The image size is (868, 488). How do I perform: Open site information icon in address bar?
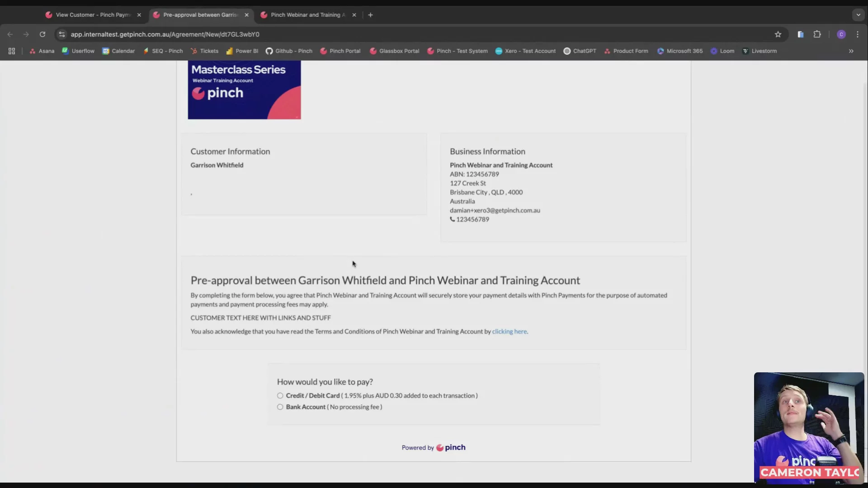click(62, 34)
